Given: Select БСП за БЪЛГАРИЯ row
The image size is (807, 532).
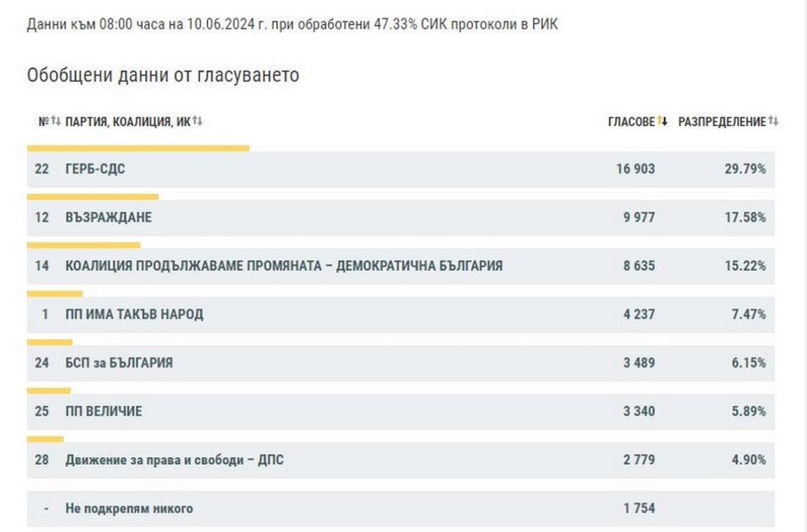Looking at the screenshot, I should 119,363.
